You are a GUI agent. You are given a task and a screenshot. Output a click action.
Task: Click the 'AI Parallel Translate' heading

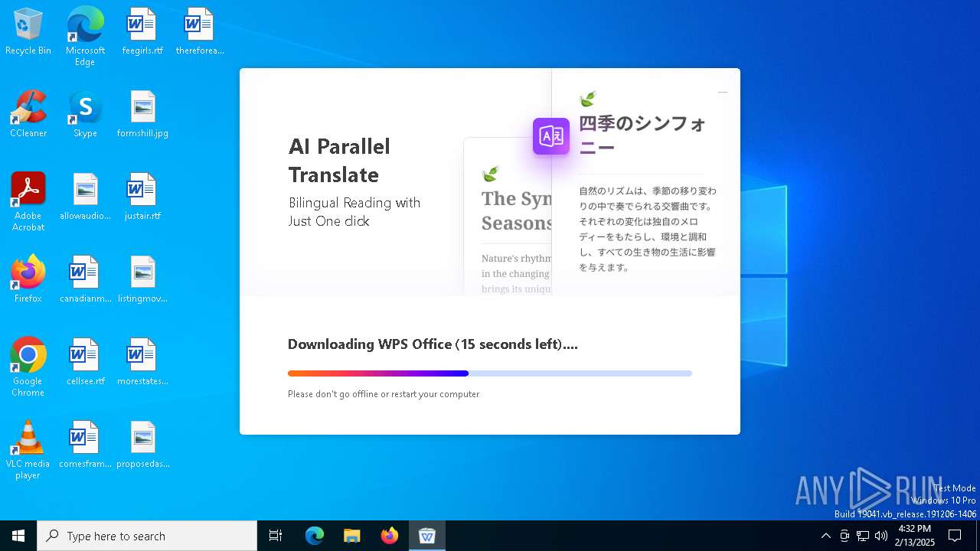(x=339, y=161)
